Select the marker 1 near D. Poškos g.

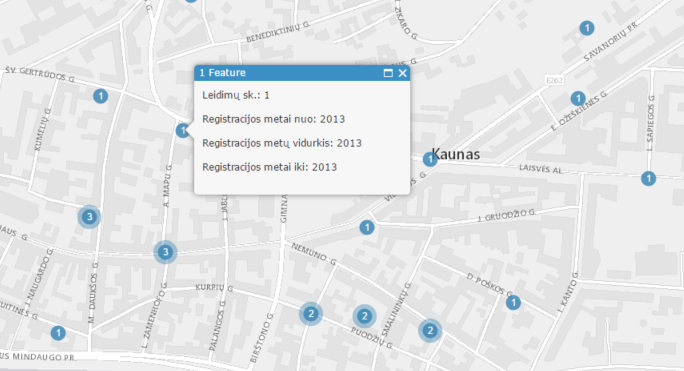pyautogui.click(x=513, y=302)
